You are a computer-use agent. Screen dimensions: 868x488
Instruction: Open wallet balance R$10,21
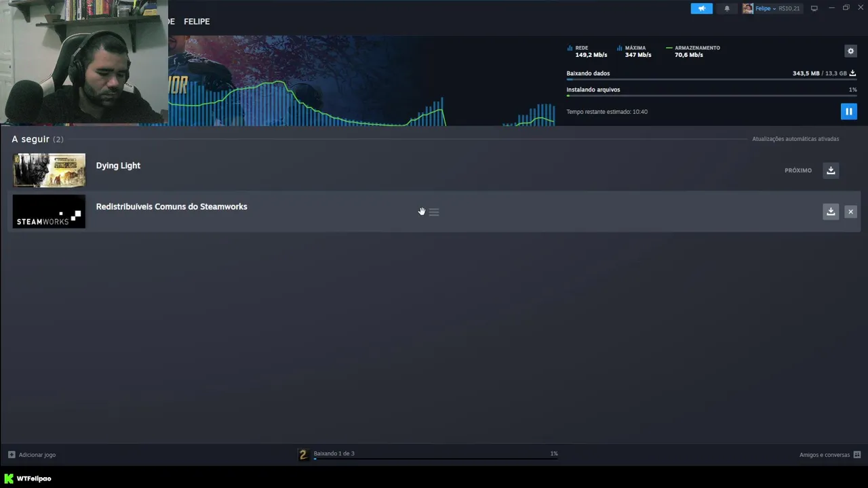(x=789, y=8)
